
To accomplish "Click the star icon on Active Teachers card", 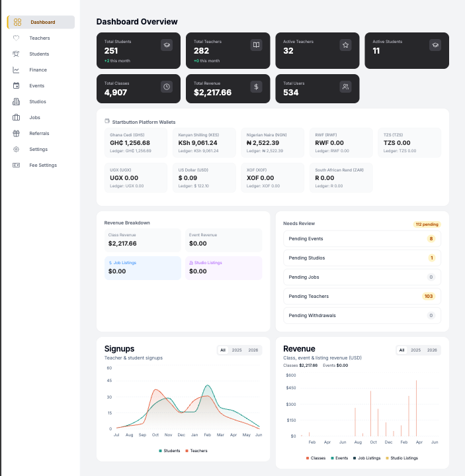I will click(x=345, y=45).
